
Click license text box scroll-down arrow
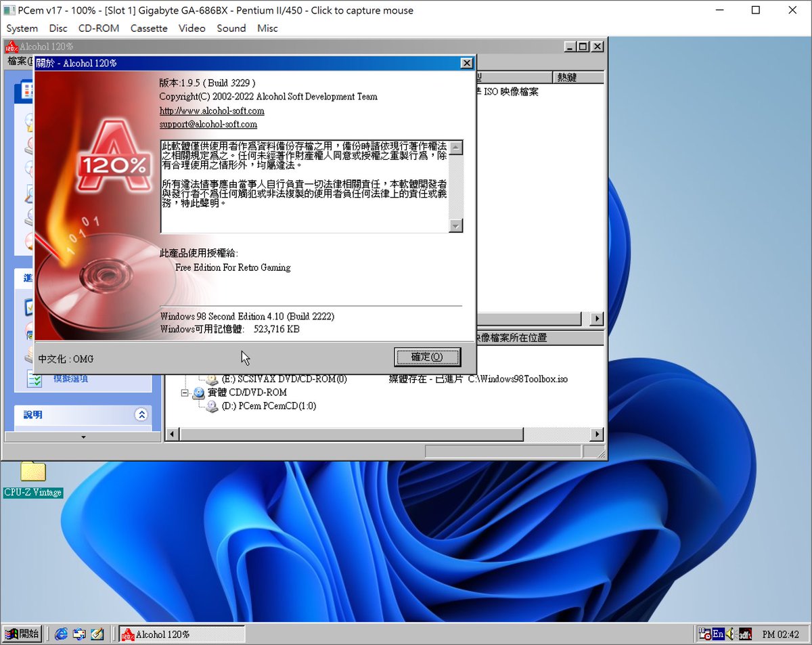[456, 226]
